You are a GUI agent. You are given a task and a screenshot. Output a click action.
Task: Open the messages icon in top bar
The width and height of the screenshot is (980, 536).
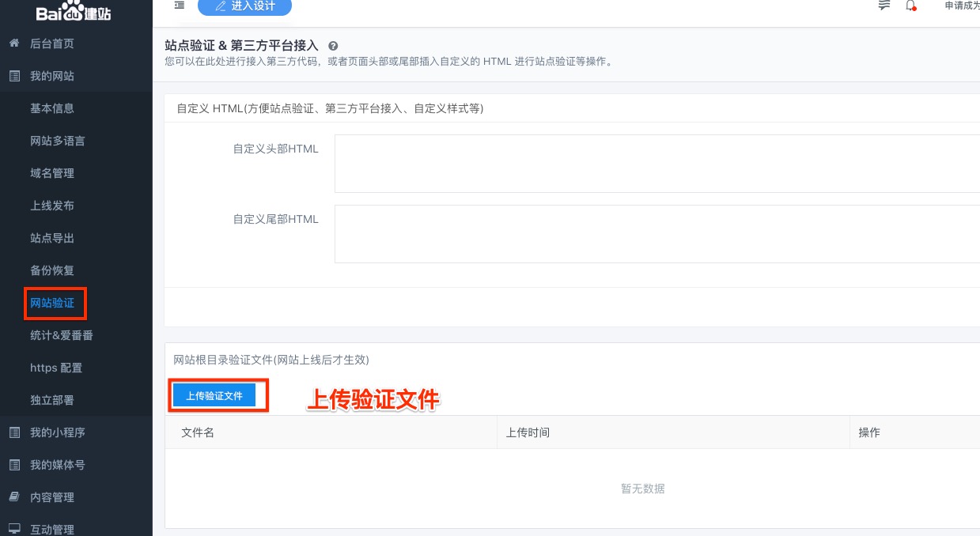884,6
